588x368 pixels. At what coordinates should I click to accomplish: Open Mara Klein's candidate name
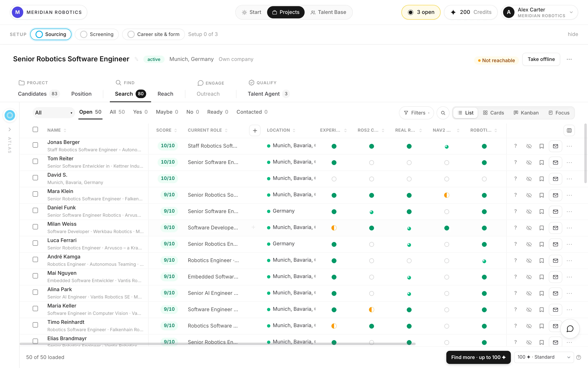pyautogui.click(x=60, y=191)
